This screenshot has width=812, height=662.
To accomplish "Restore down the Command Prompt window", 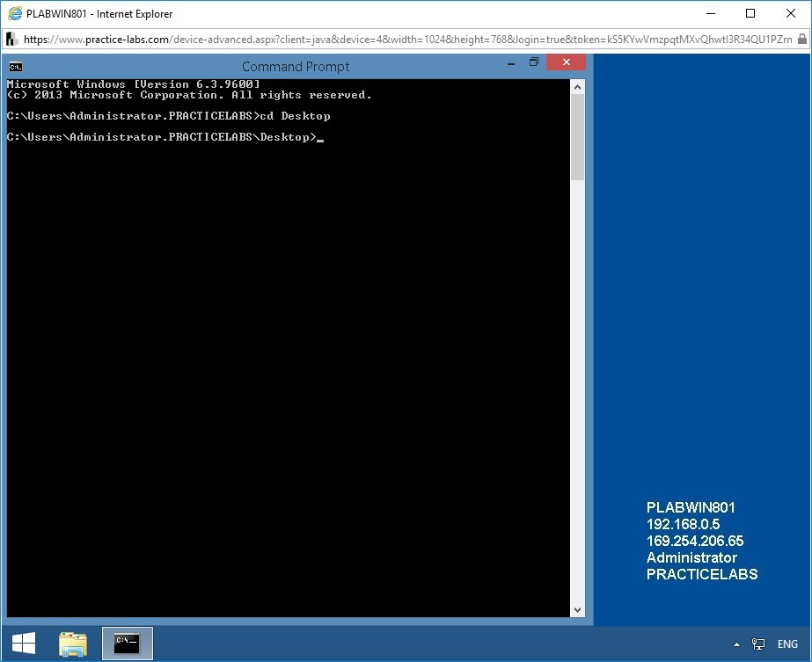I will pos(533,62).
